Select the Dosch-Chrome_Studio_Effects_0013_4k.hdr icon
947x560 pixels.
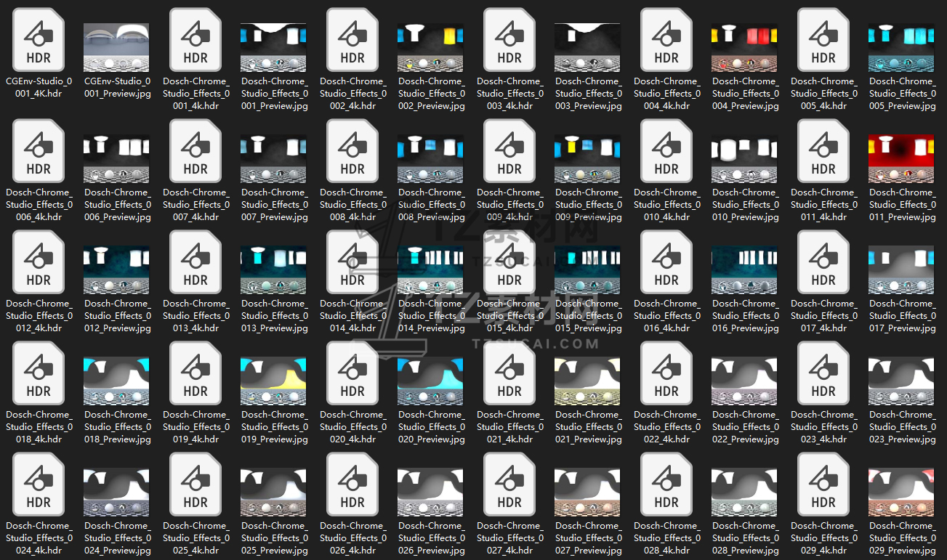click(196, 262)
